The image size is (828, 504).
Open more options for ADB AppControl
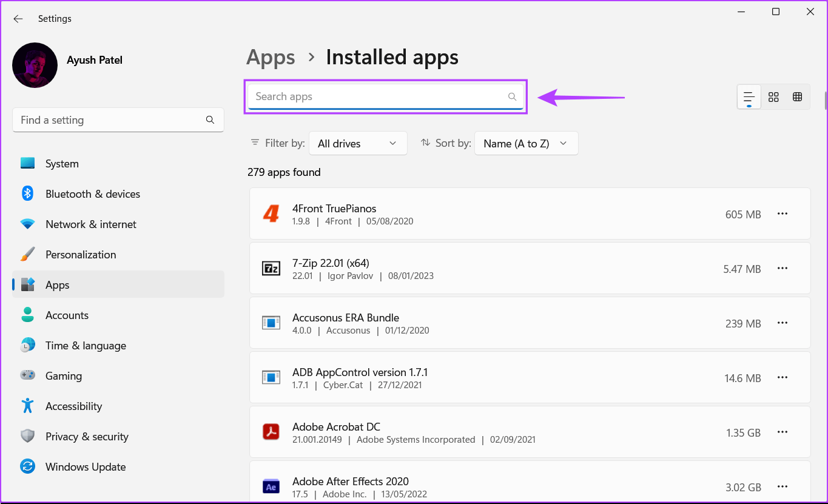pos(783,377)
